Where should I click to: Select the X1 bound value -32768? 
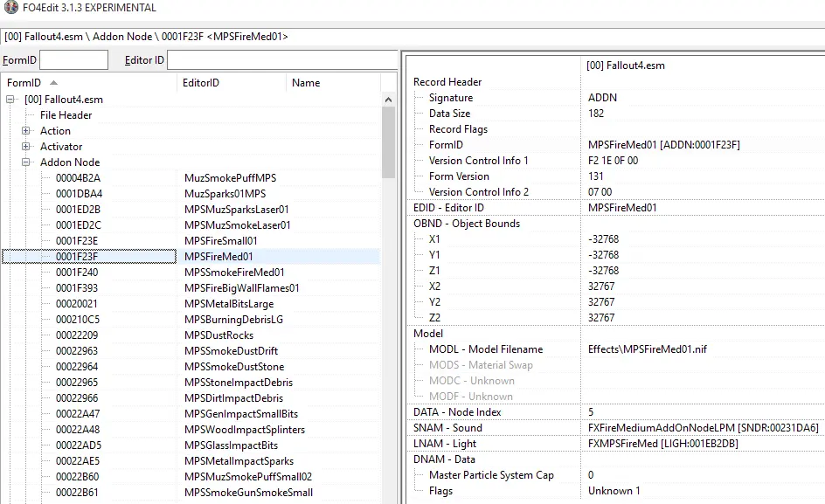tap(604, 239)
